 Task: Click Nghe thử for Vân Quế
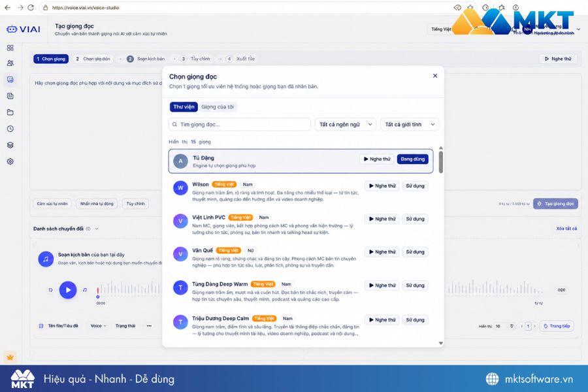(x=382, y=252)
